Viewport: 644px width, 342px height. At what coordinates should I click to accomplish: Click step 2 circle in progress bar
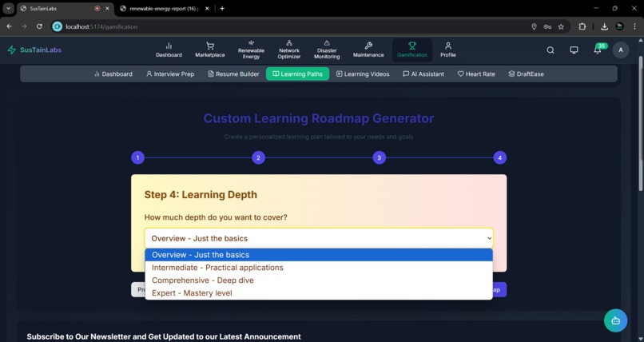click(258, 157)
